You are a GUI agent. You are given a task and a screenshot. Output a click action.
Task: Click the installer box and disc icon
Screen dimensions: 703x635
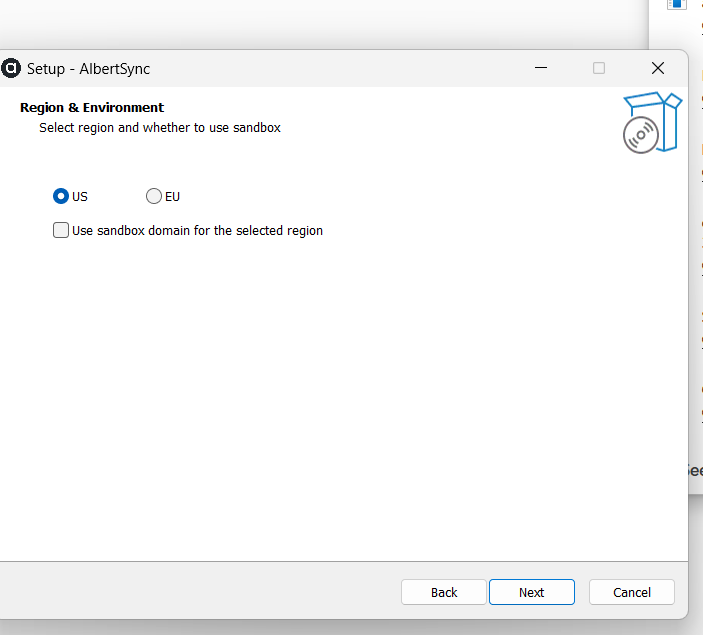651,122
